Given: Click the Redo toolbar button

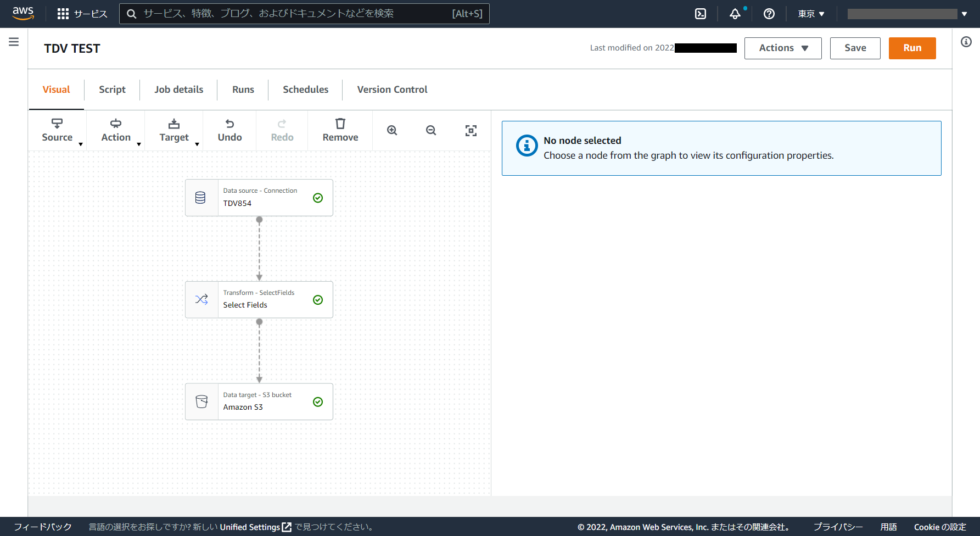Looking at the screenshot, I should pyautogui.click(x=282, y=131).
